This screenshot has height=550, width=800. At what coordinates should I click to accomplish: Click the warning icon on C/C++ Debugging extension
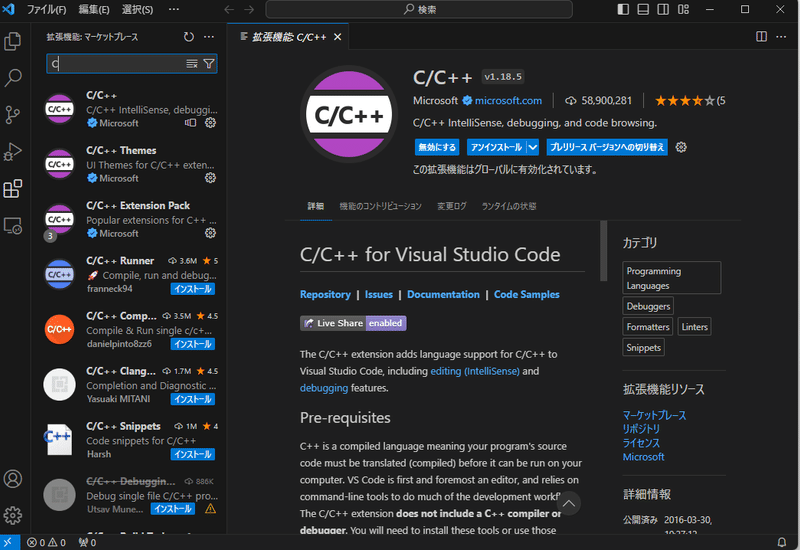coord(210,509)
